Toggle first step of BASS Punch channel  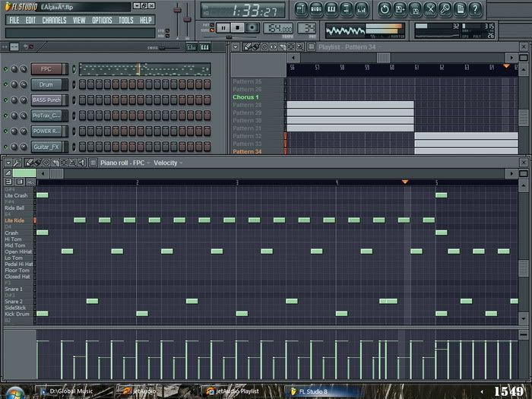tap(82, 100)
